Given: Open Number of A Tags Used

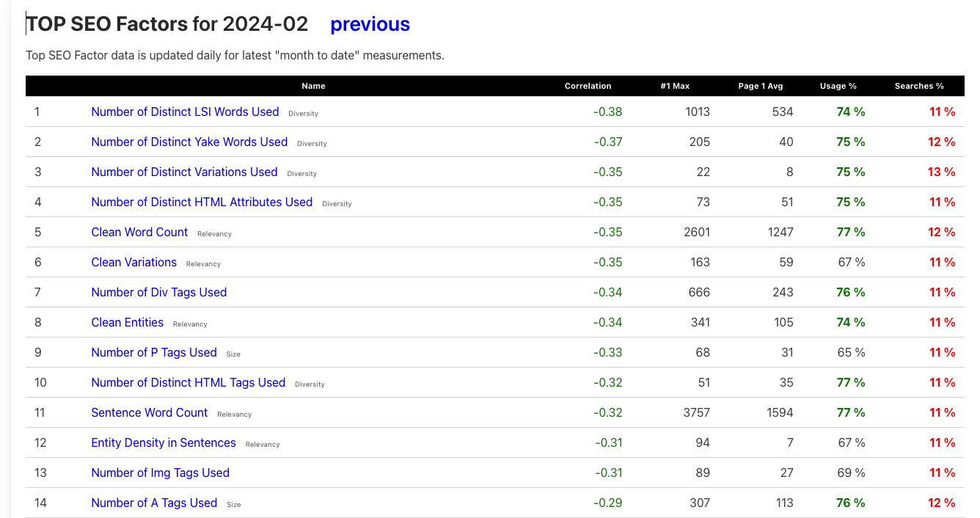Looking at the screenshot, I should [x=154, y=503].
